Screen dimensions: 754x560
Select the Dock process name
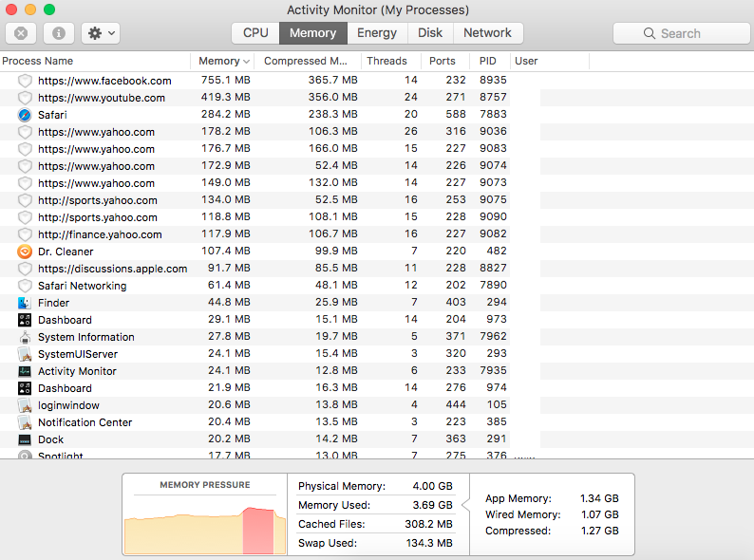[x=50, y=439]
